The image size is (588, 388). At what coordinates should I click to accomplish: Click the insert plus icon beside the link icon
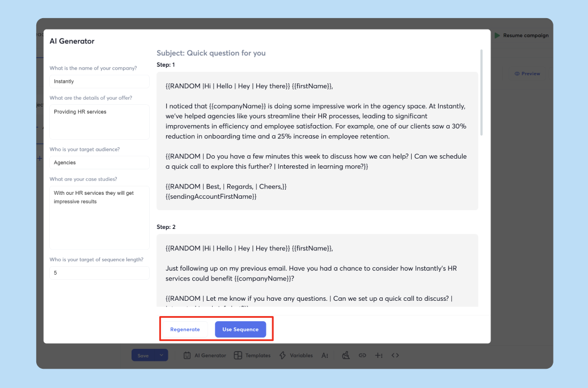pos(379,355)
